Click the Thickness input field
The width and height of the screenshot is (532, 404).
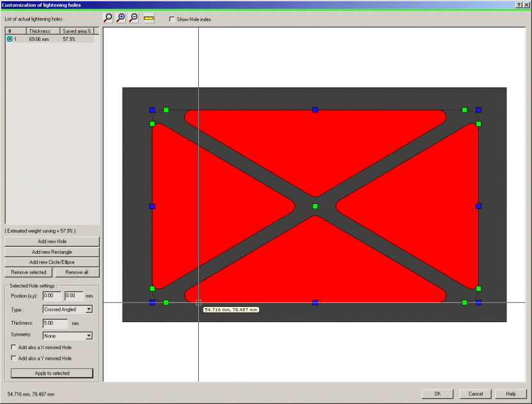click(x=56, y=323)
